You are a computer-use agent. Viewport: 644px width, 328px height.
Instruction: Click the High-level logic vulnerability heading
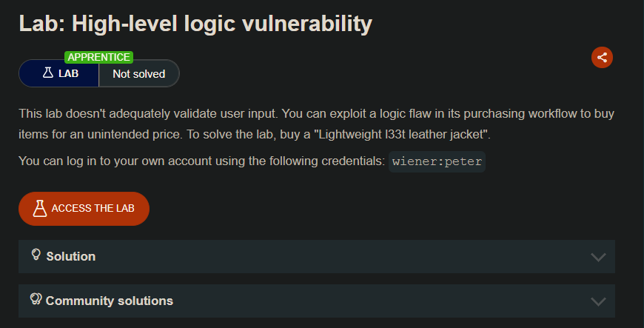195,24
